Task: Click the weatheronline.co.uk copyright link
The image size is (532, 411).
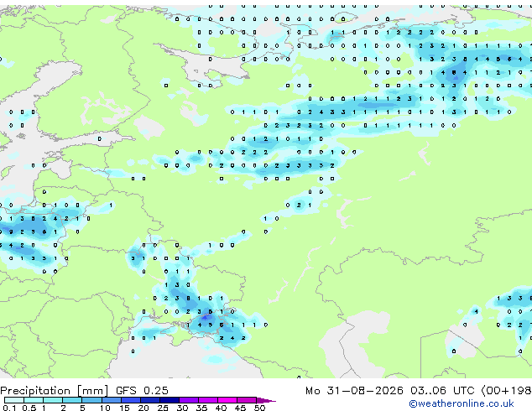Action: coord(461,403)
